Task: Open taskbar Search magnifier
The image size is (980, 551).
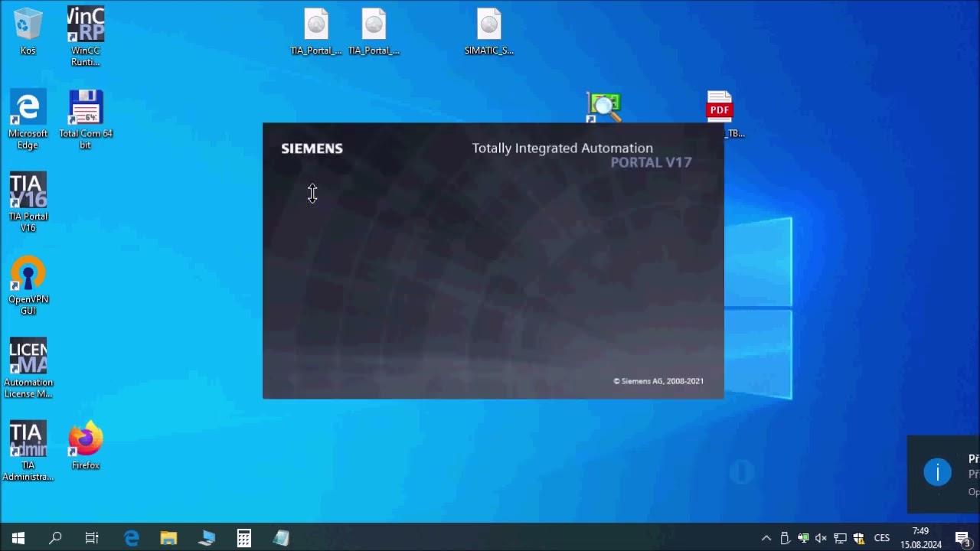Action: (55, 538)
